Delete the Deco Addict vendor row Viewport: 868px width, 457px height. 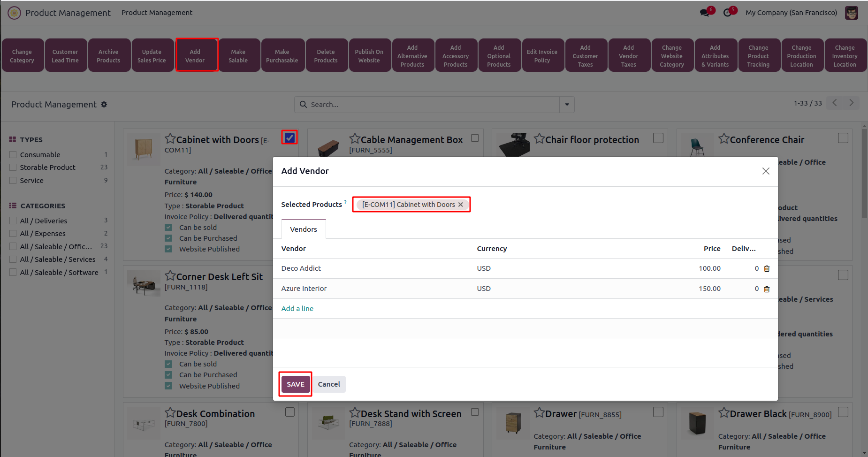click(767, 268)
